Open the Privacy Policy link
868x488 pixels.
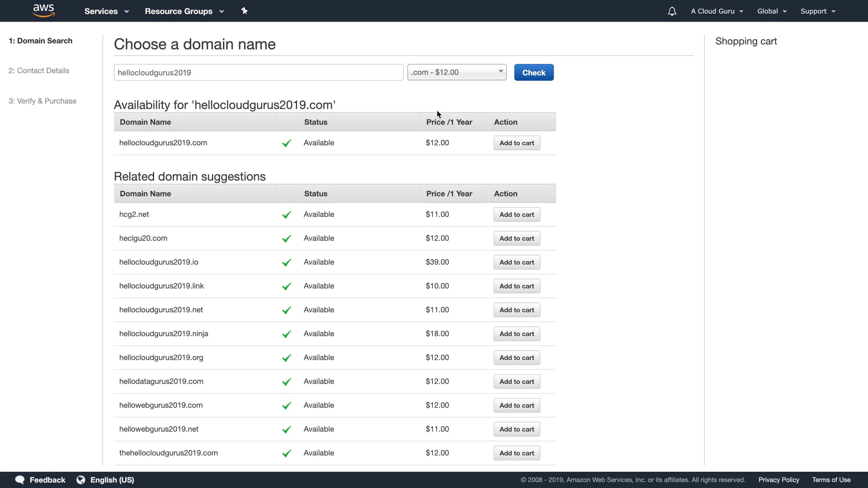point(778,480)
